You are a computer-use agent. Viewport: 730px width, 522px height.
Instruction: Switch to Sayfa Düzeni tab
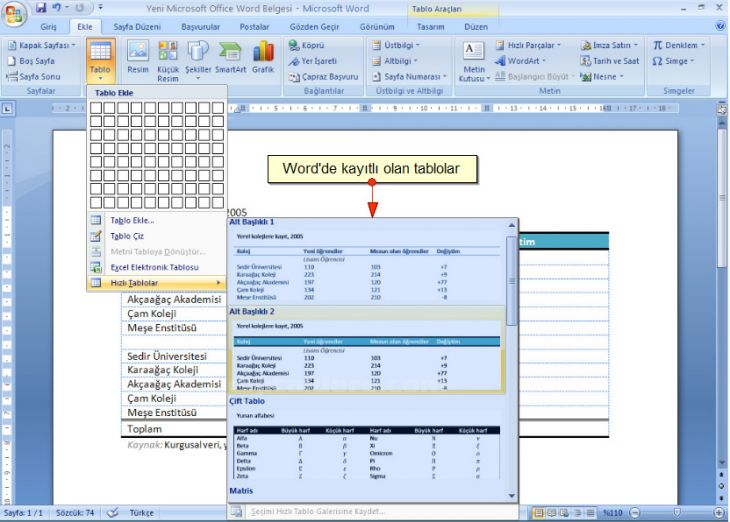pos(137,27)
